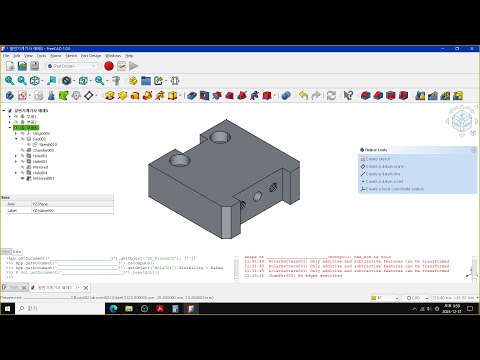This screenshot has height=360, width=480.
Task: Toggle visibility eye of Hole002
Action: pyautogui.click(x=22, y=156)
